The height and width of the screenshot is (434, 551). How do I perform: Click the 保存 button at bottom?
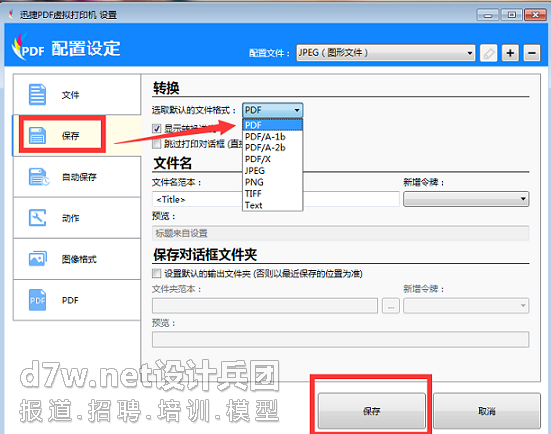pos(372,411)
